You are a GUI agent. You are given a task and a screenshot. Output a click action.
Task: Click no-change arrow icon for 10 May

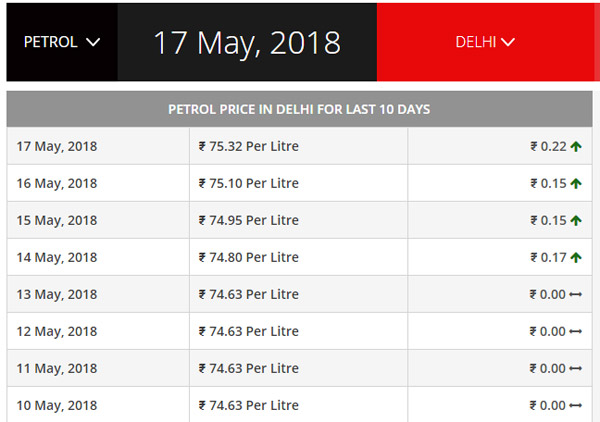576,406
